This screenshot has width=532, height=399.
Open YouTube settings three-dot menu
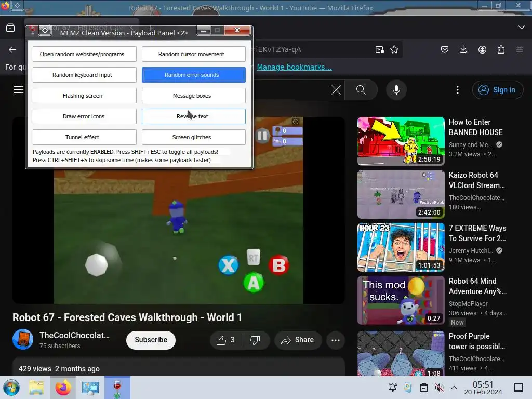458,90
